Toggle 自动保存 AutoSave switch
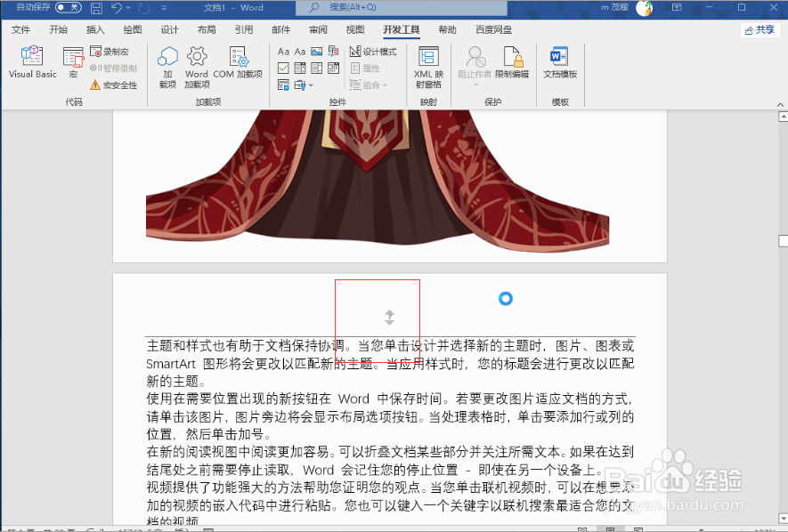Image resolution: width=788 pixels, height=532 pixels. pos(68,7)
